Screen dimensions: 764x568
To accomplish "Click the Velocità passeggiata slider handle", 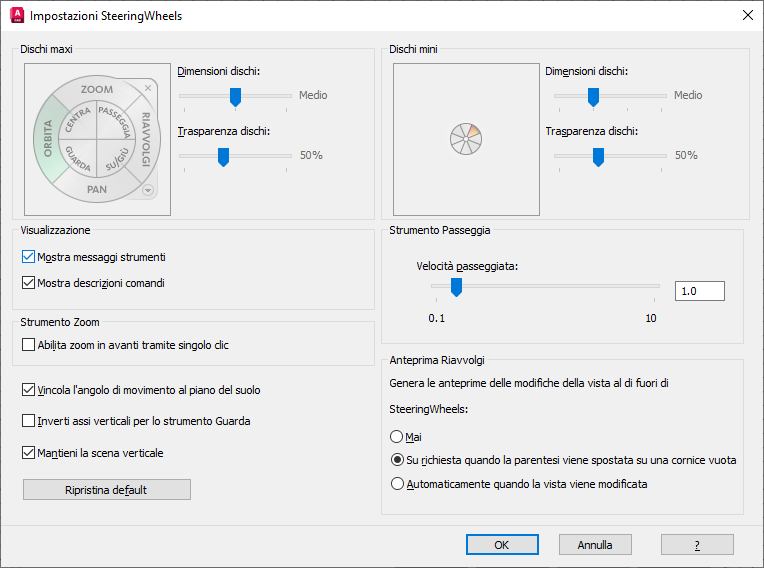I will coord(456,288).
